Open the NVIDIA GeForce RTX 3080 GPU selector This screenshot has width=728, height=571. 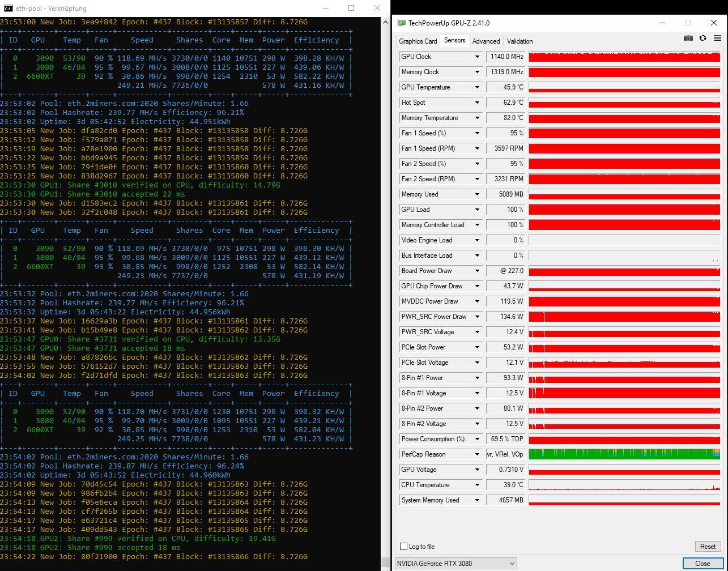pyautogui.click(x=456, y=563)
